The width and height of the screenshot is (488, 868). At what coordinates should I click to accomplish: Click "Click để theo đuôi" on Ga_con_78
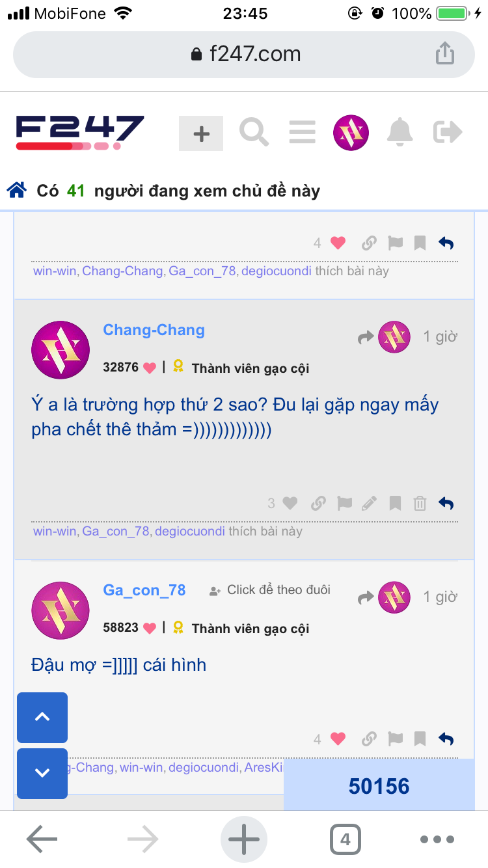[x=278, y=590]
